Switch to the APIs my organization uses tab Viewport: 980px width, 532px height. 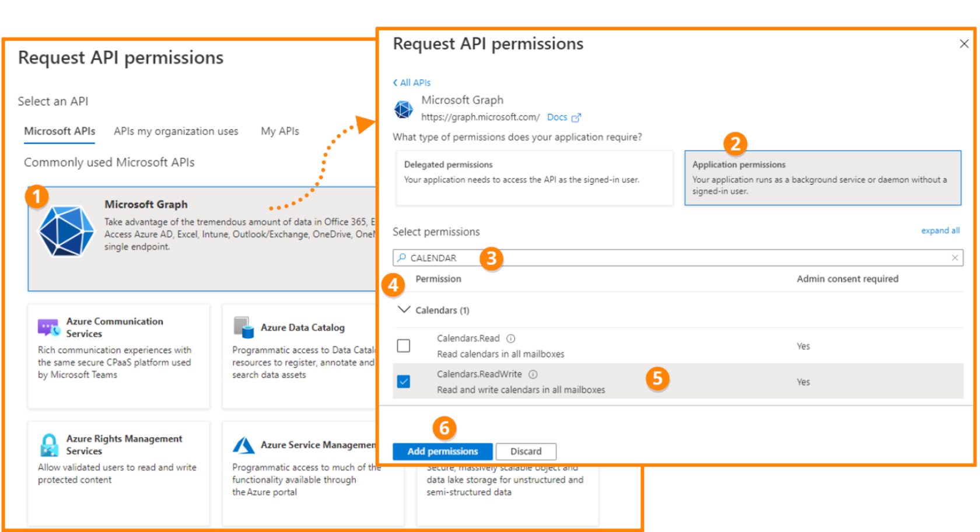pyautogui.click(x=176, y=131)
